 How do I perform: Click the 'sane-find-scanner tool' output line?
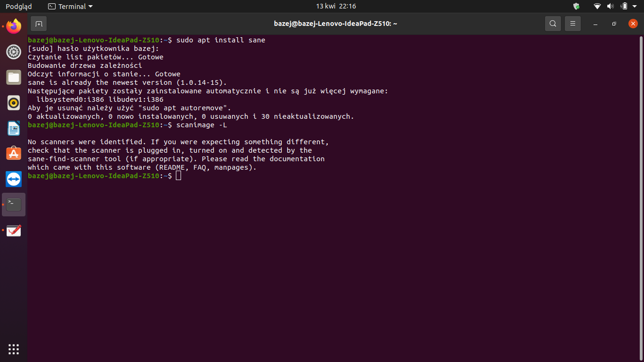click(176, 159)
